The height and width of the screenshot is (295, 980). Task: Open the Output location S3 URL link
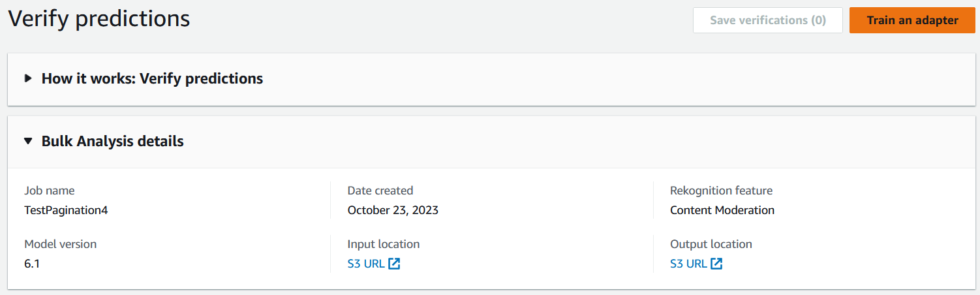(688, 264)
